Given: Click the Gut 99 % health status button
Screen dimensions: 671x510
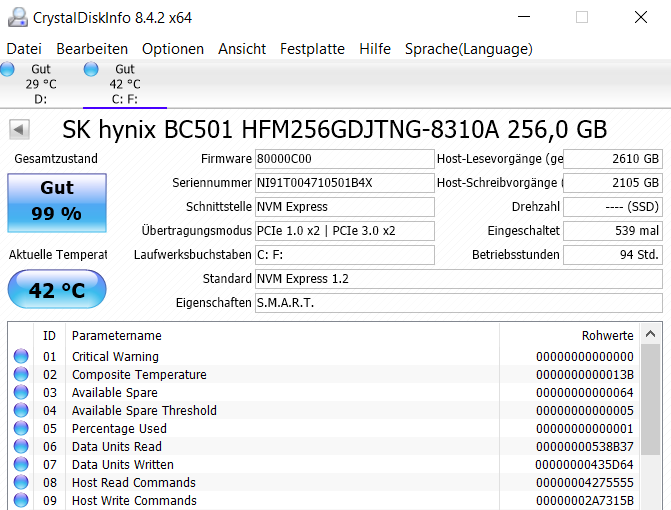Looking at the screenshot, I should 57,203.
